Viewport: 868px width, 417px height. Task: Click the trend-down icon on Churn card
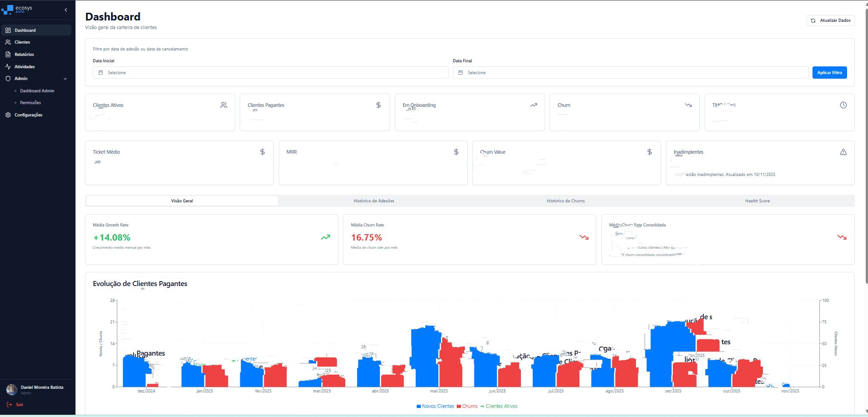(x=688, y=105)
